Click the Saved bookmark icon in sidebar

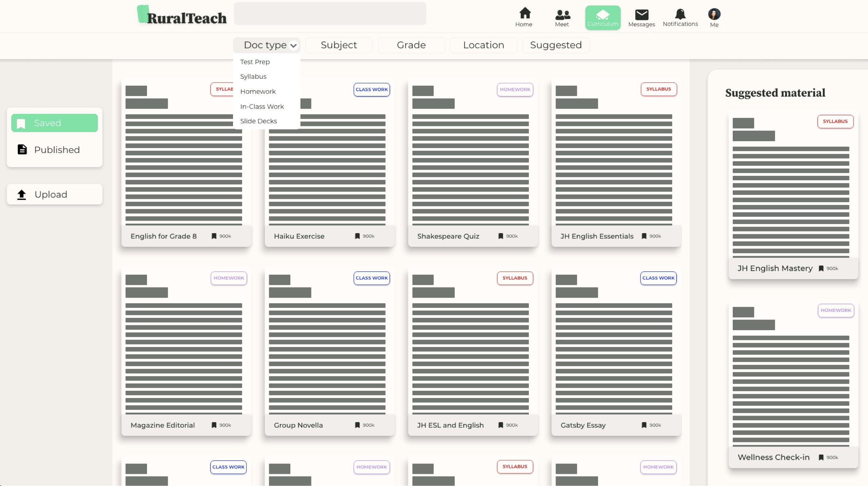point(21,123)
